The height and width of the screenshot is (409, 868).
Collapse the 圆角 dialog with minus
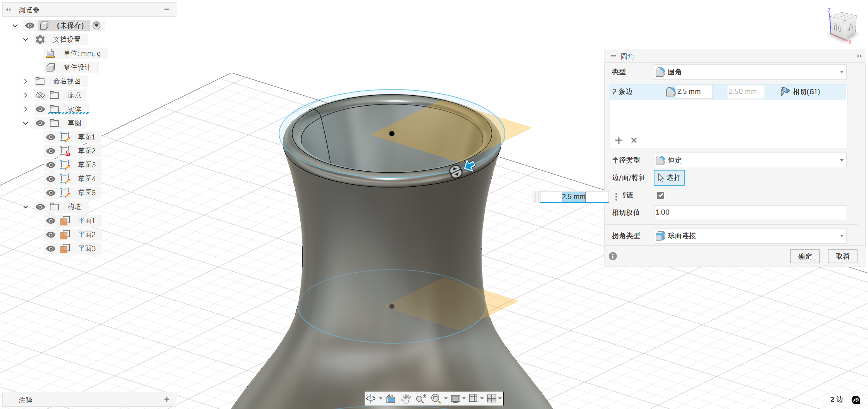point(613,56)
